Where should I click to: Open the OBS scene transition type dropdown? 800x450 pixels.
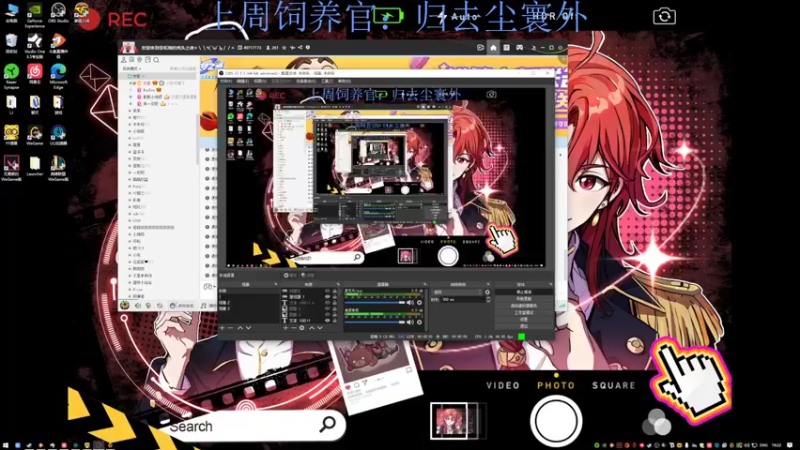(457, 292)
